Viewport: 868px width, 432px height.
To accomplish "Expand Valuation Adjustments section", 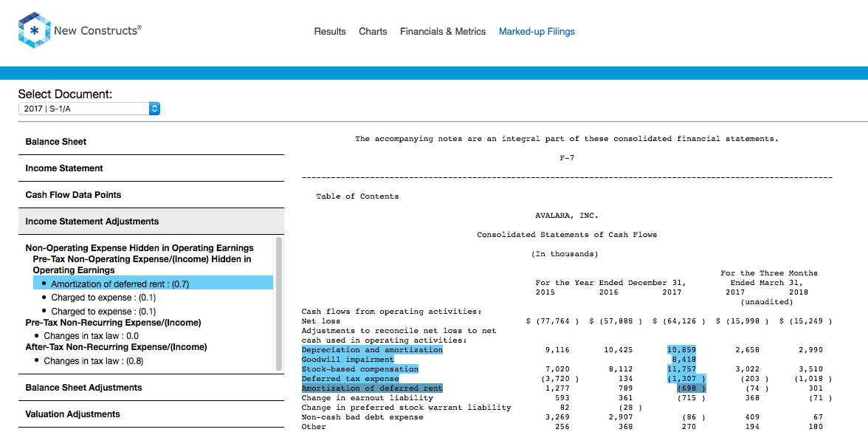I will coord(151,414).
